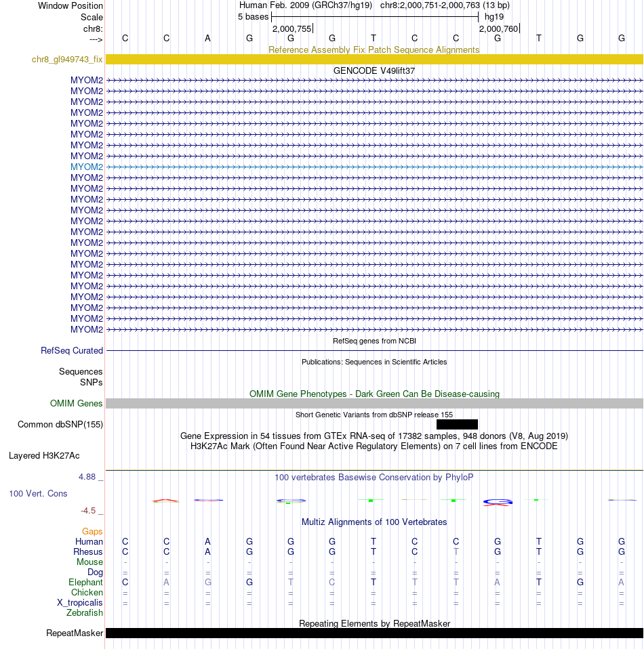Open the Multiz Alignments of 100 Vertebrates title

(x=374, y=522)
